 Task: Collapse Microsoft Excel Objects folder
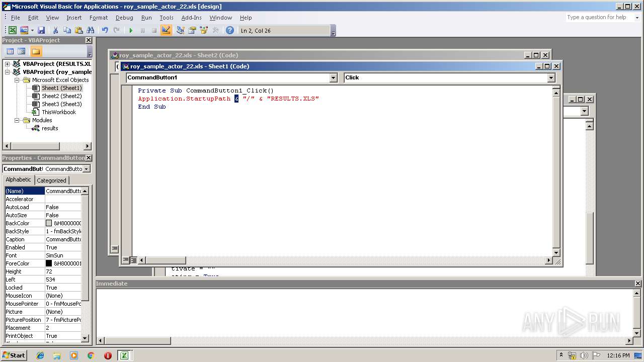point(17,80)
